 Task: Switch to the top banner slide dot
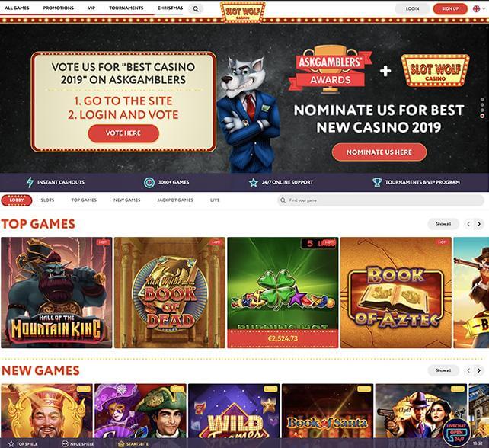tap(482, 100)
